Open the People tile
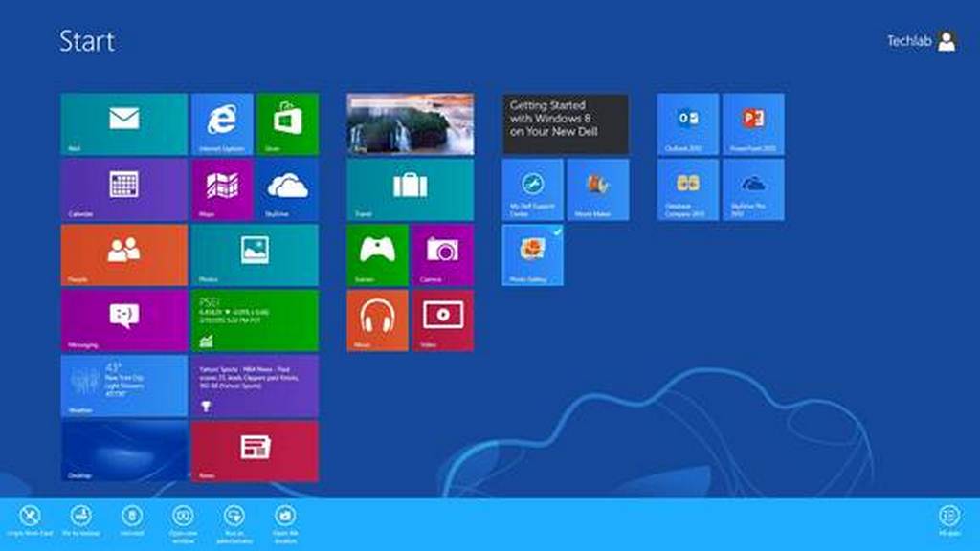 [123, 254]
